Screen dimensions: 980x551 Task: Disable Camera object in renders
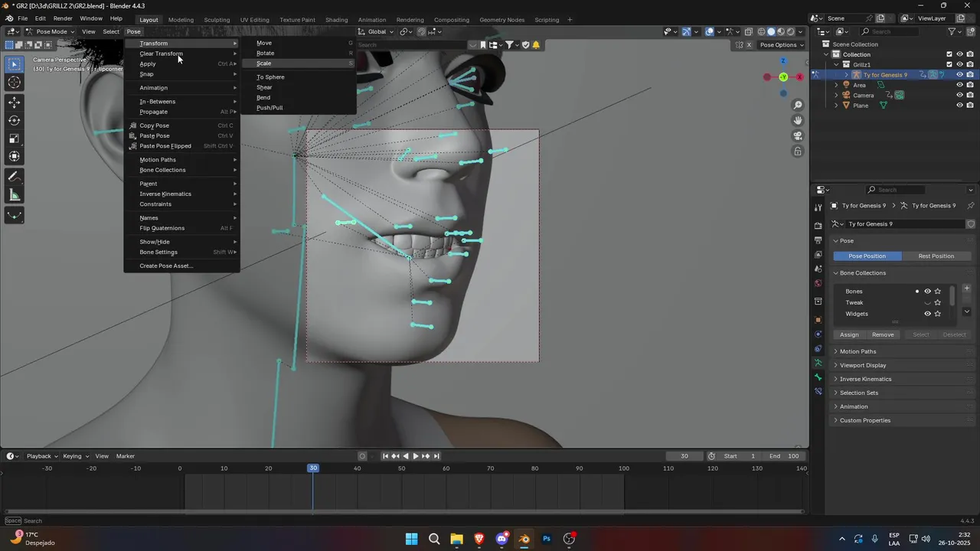[x=970, y=95]
